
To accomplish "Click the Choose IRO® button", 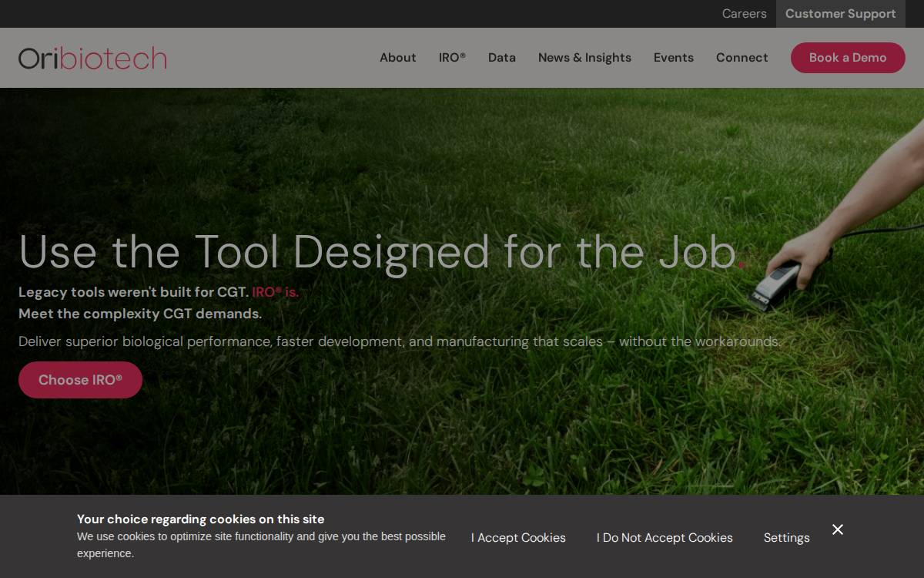I will click(x=80, y=380).
